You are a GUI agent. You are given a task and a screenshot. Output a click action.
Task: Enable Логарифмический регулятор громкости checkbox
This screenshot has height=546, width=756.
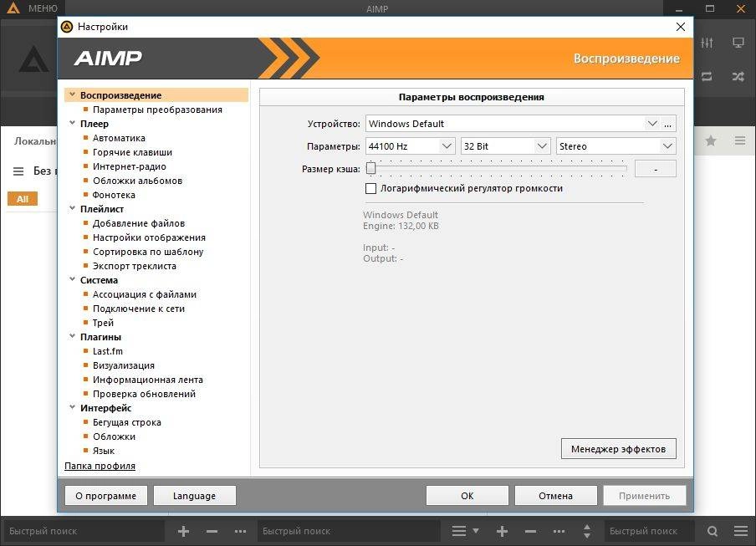(370, 188)
